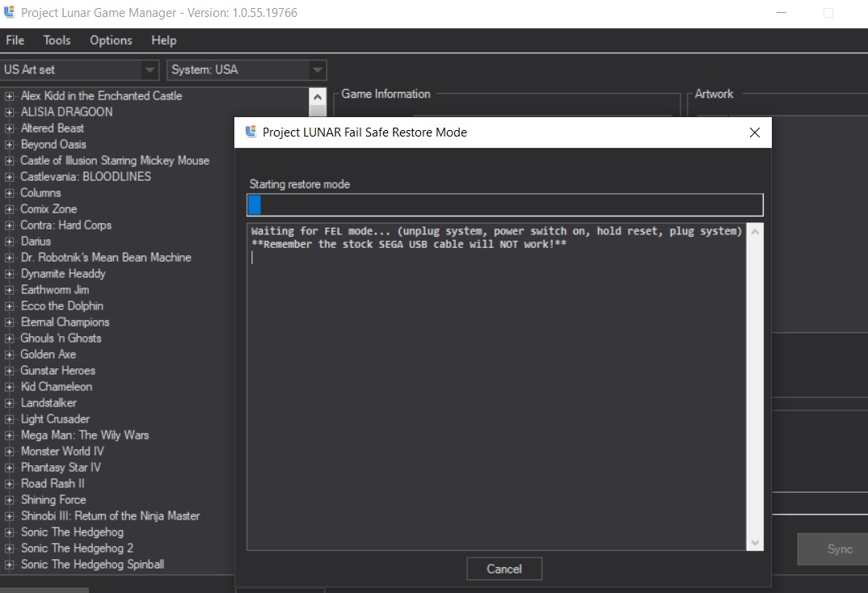Select Ecco the Dolphin in list
This screenshot has width=868, height=593.
tap(62, 305)
